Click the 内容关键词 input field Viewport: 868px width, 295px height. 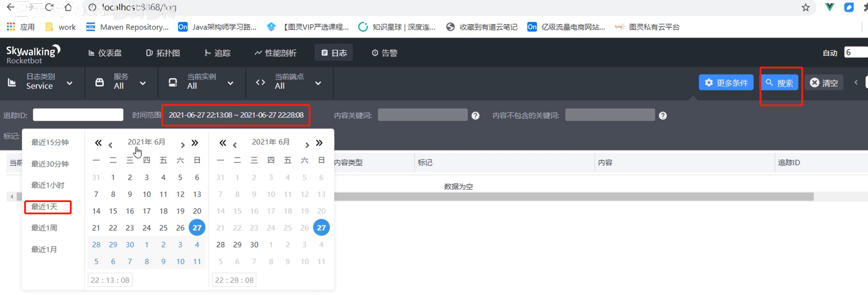[422, 115]
